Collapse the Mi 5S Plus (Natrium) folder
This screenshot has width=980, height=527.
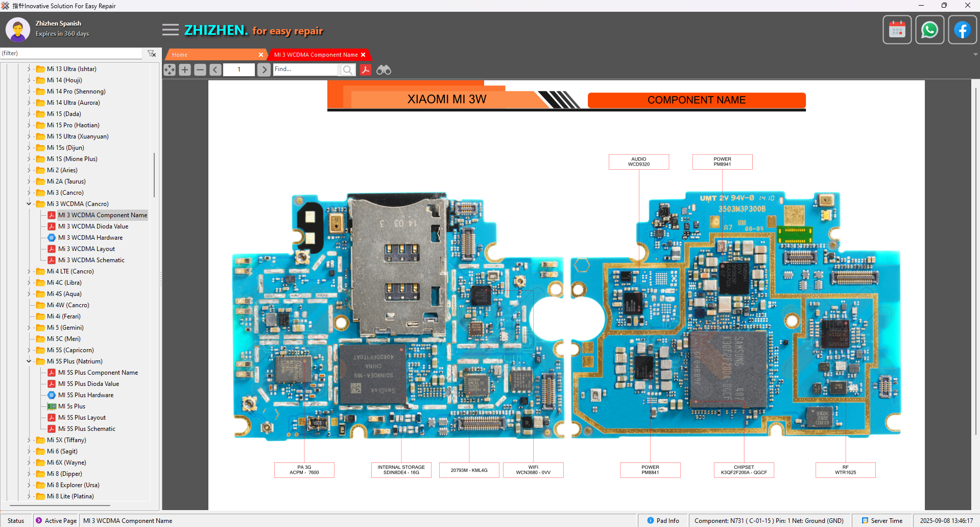(29, 361)
